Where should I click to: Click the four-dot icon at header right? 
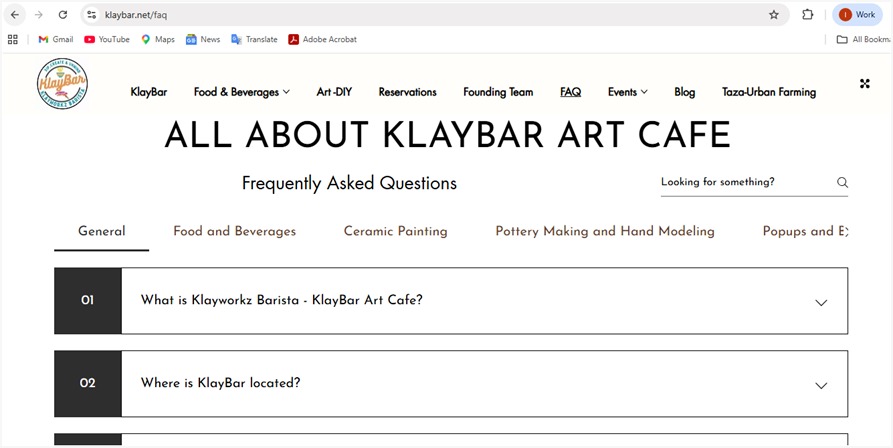point(865,84)
